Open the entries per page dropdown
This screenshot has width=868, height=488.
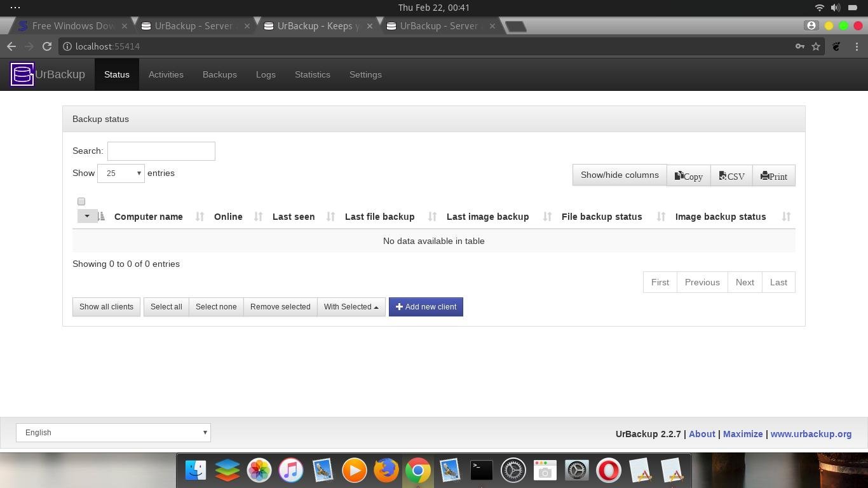point(121,173)
